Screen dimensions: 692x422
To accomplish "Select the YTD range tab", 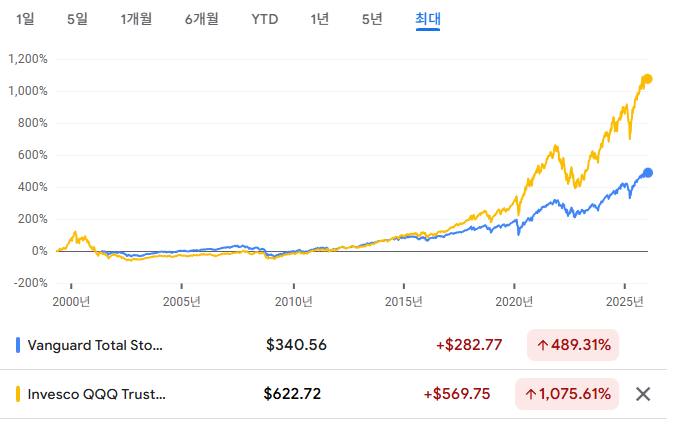I will 265,19.
